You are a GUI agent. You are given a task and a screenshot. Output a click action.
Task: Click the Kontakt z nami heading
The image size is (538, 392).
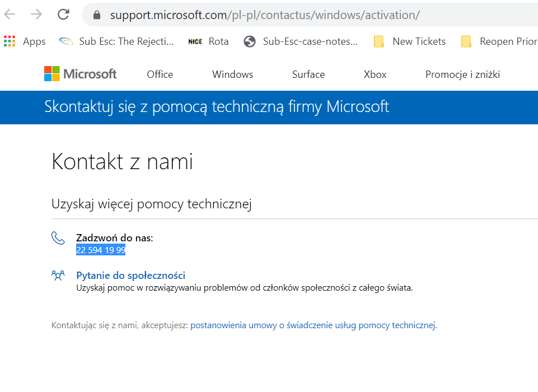point(122,161)
